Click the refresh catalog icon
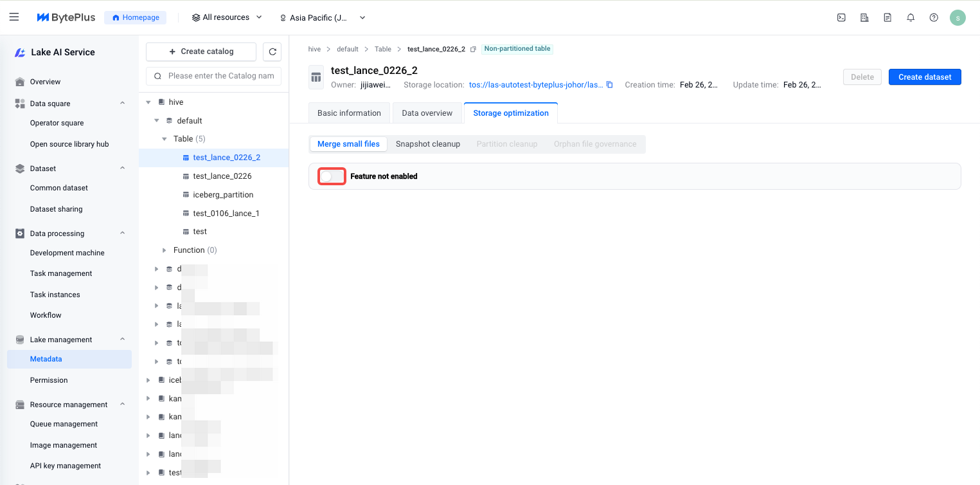 point(272,52)
